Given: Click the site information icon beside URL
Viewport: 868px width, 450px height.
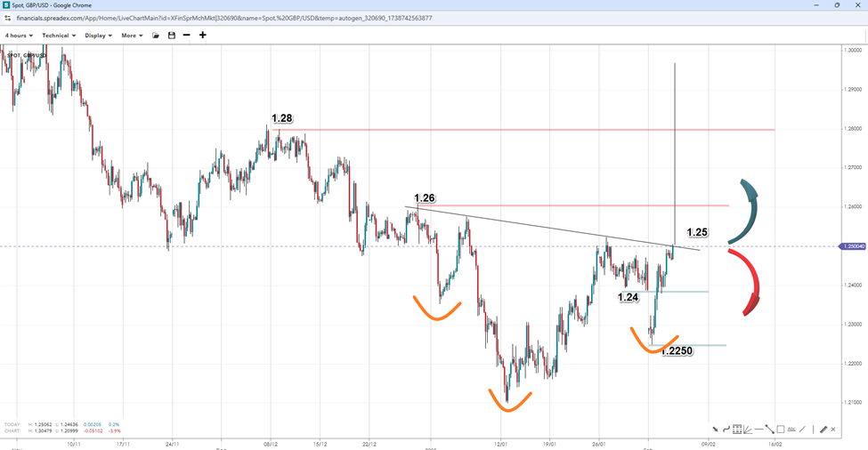Looking at the screenshot, I should click(x=8, y=18).
